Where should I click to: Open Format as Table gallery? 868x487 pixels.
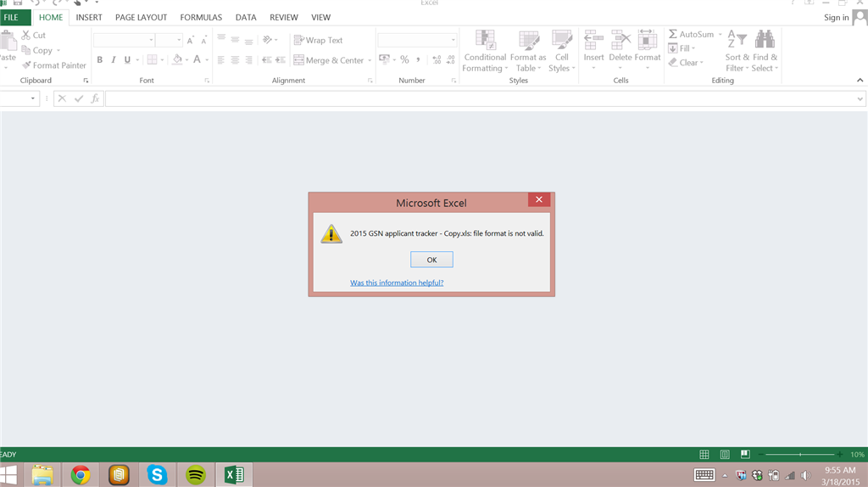click(528, 51)
